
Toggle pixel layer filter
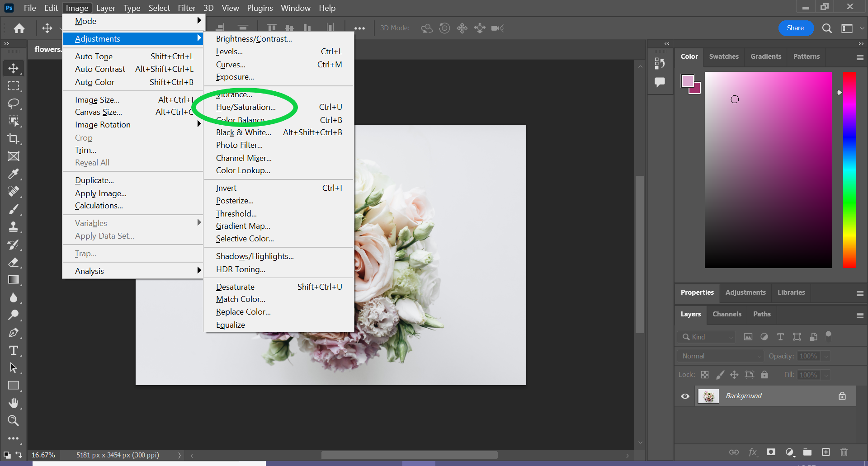click(x=748, y=337)
